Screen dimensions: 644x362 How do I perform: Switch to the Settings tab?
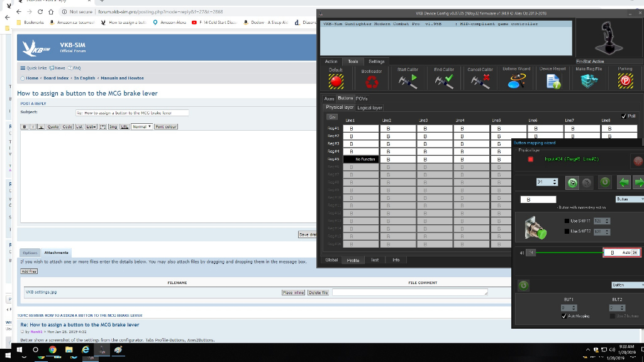coord(376,62)
